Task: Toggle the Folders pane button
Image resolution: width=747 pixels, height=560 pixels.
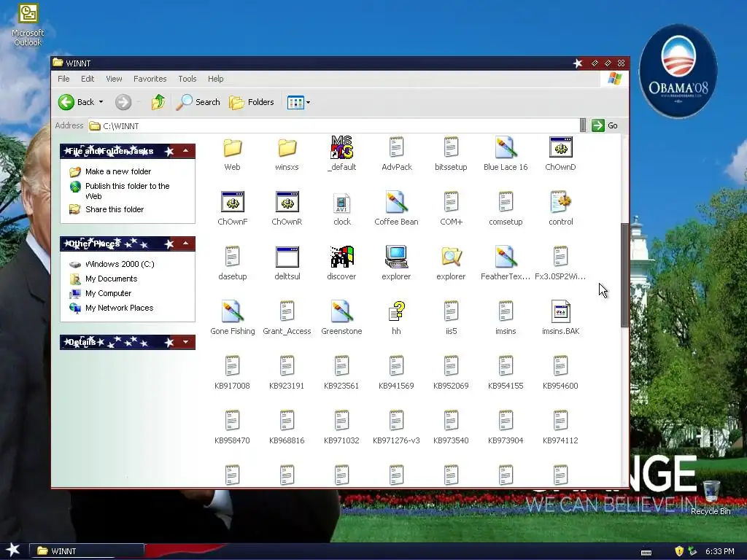Action: pos(252,102)
